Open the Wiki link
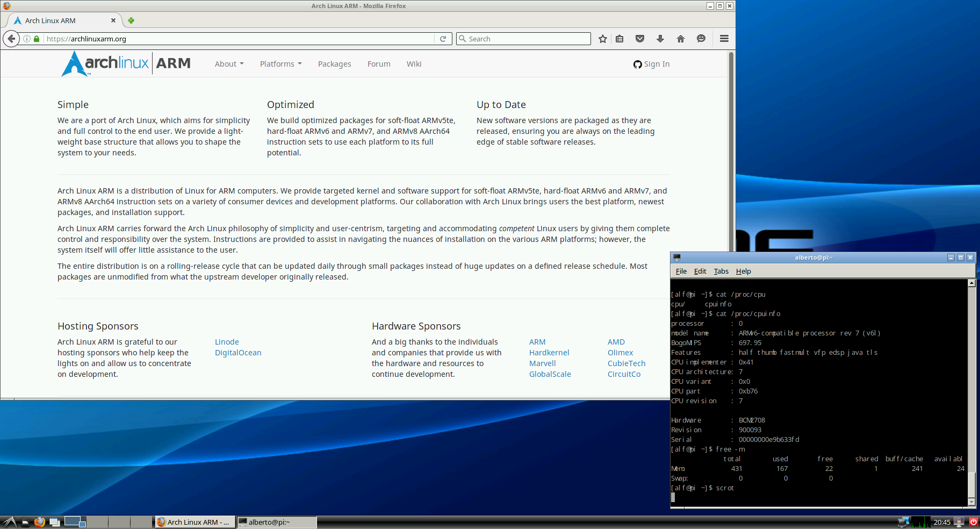The width and height of the screenshot is (980, 529). tap(414, 64)
